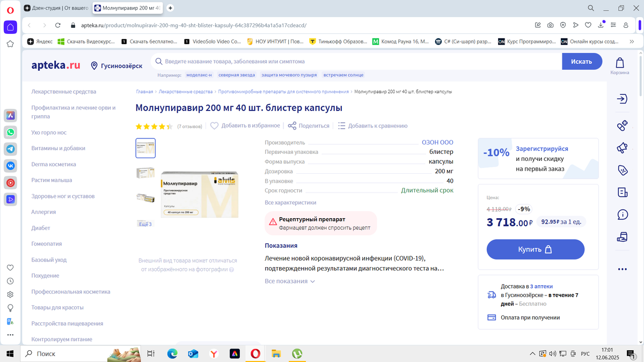Click the heart icon Добавить в избранное
Image resolution: width=644 pixels, height=362 pixels.
tap(214, 125)
